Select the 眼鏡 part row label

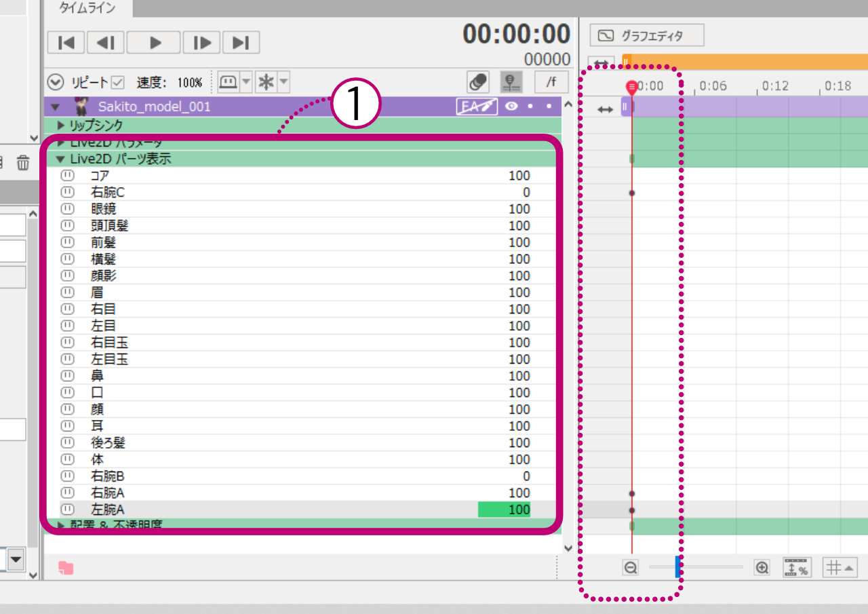coord(103,209)
